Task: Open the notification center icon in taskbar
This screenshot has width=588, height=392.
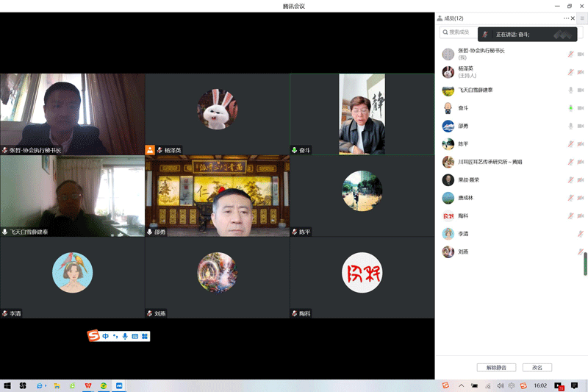Action: (x=575, y=385)
